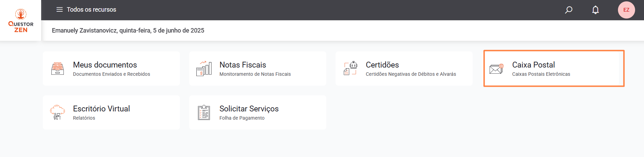Click the search magnifier icon
Screen dimensions: 644x157
click(x=569, y=10)
